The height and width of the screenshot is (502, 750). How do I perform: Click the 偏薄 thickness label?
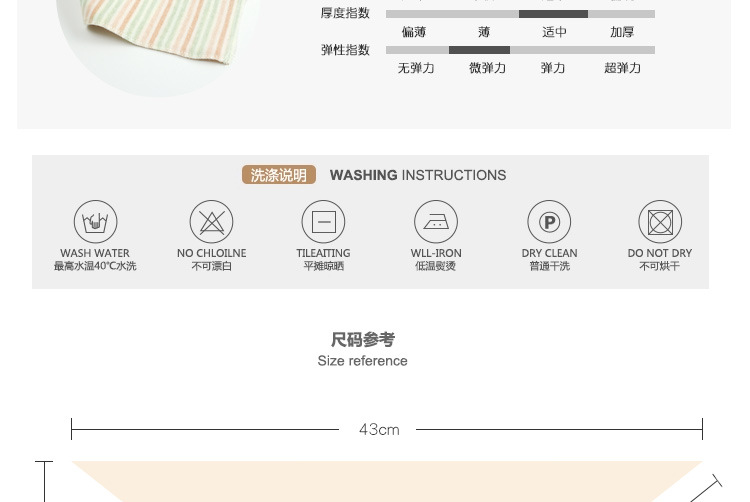(x=414, y=32)
